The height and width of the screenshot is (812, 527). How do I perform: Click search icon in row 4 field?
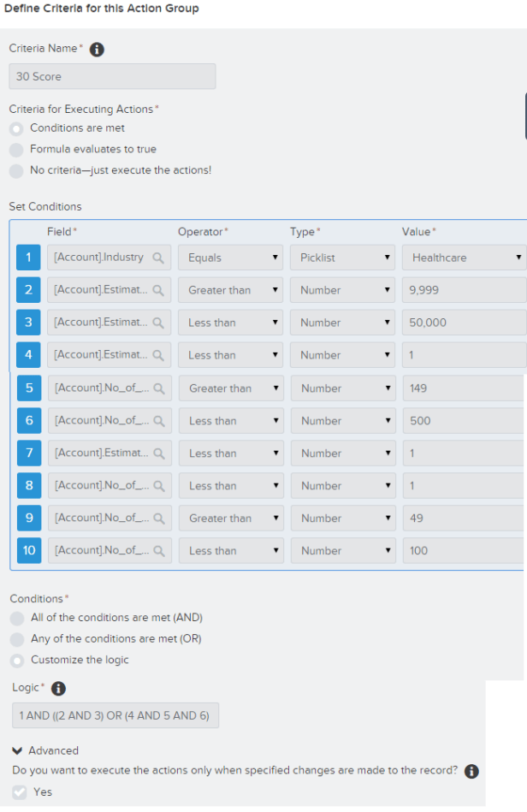[158, 355]
